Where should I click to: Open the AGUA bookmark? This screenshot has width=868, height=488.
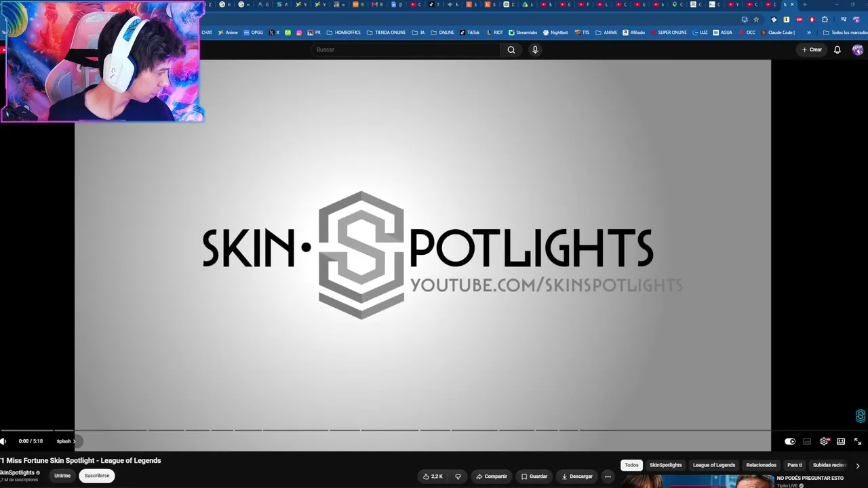pos(723,33)
